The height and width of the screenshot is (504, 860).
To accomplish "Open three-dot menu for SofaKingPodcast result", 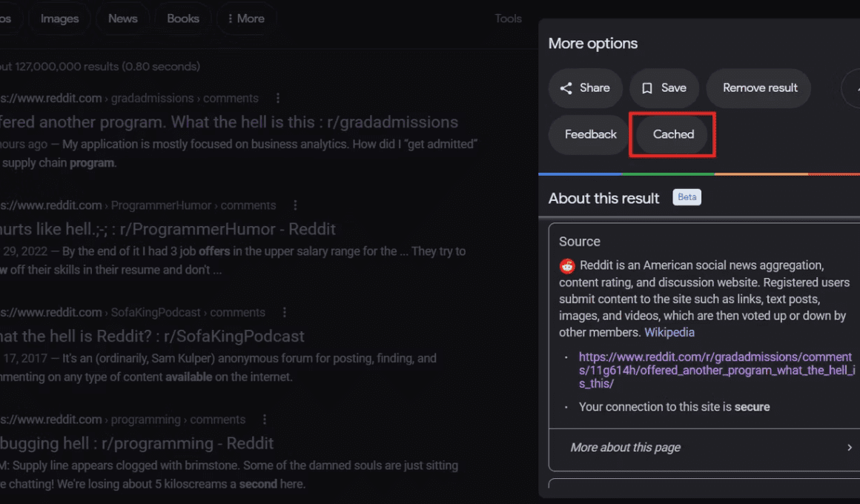I will pyautogui.click(x=284, y=312).
